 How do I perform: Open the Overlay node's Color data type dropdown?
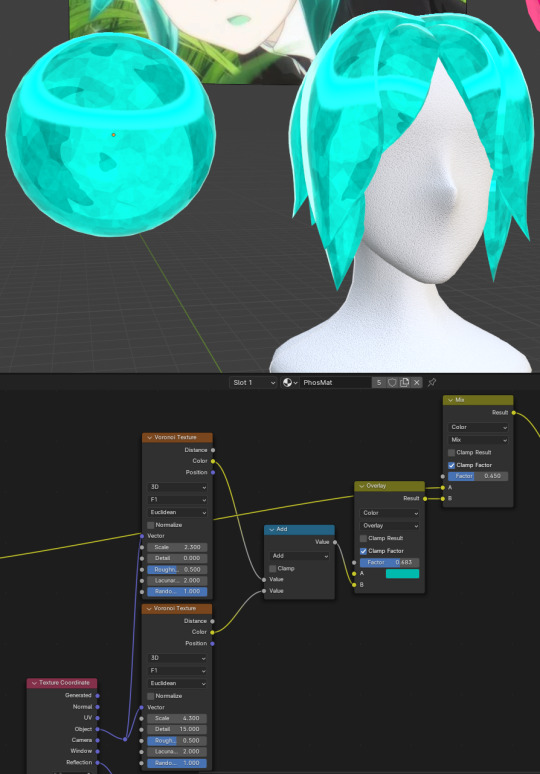pyautogui.click(x=389, y=513)
